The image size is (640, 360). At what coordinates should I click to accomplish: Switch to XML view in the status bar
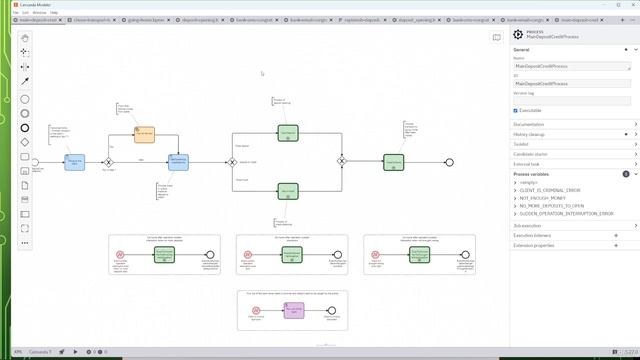(18, 352)
